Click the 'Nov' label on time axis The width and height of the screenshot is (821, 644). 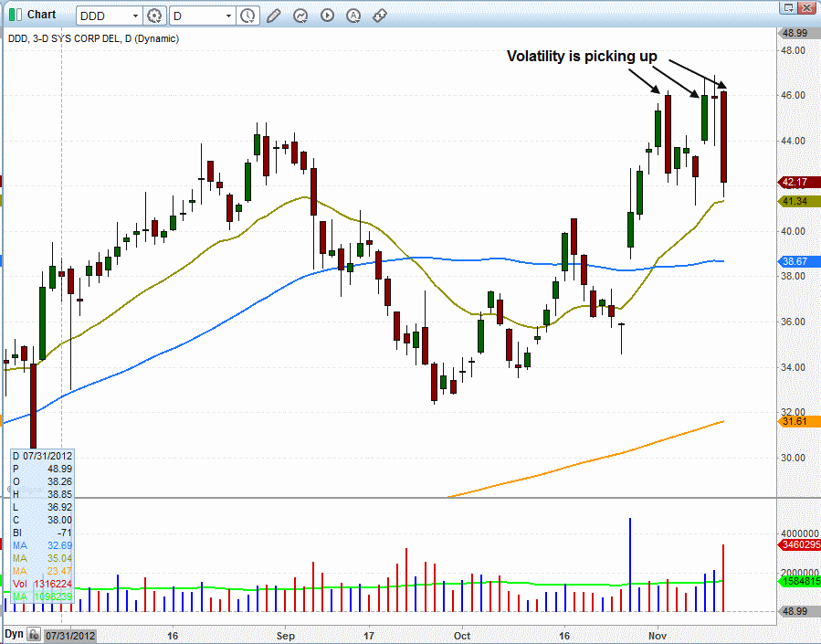tap(658, 636)
